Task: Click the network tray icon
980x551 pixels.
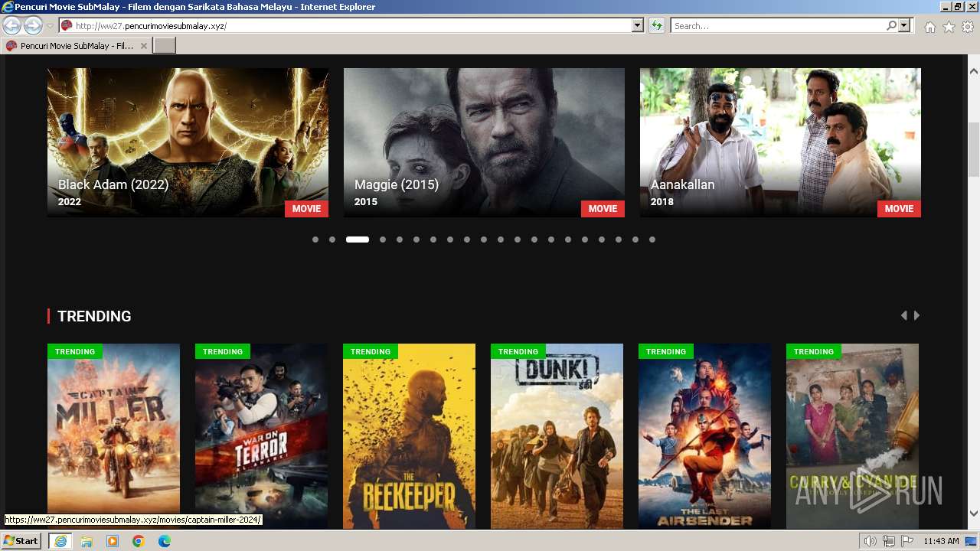Action: click(x=889, y=541)
